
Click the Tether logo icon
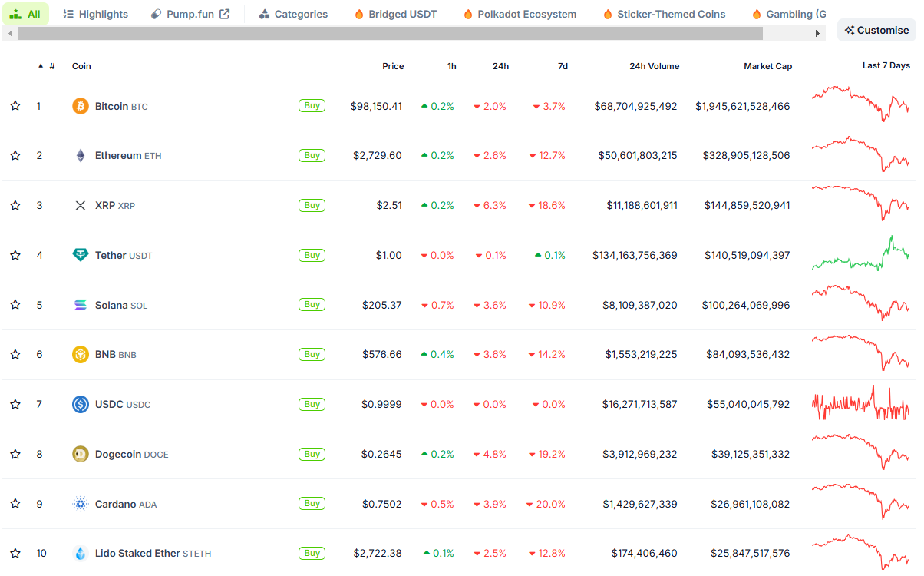click(x=81, y=255)
